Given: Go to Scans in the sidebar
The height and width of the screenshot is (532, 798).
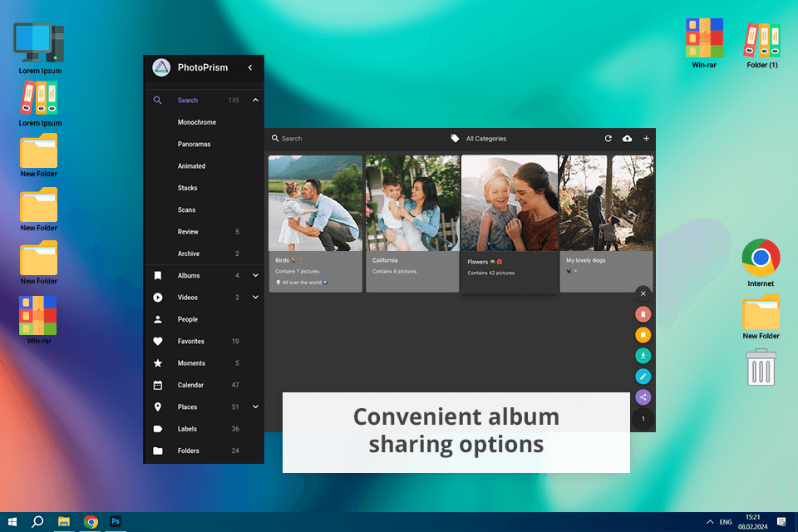Looking at the screenshot, I should click(186, 209).
